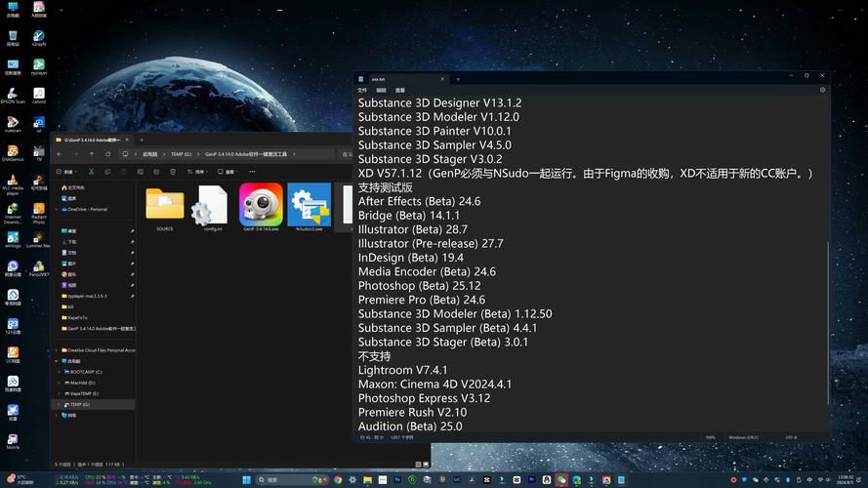Open Microsoft Edge from the taskbar

(576, 479)
